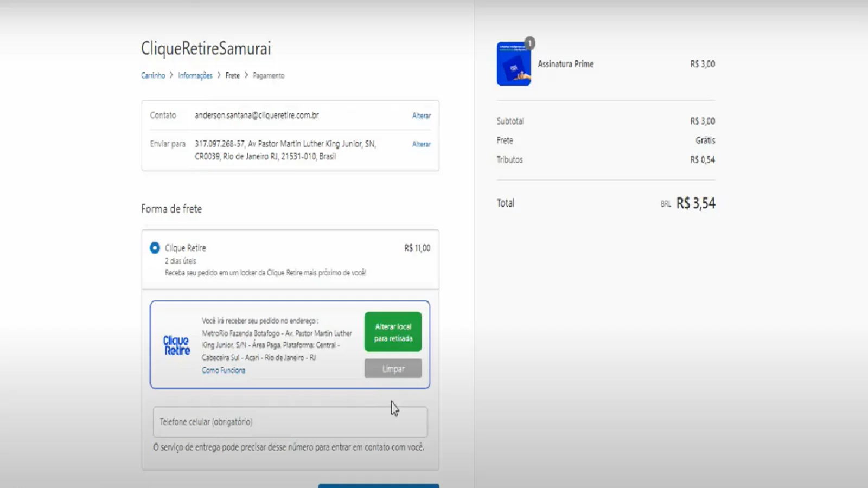The image size is (868, 488).
Task: Return to the Informações breadcrumb step
Action: pos(195,75)
